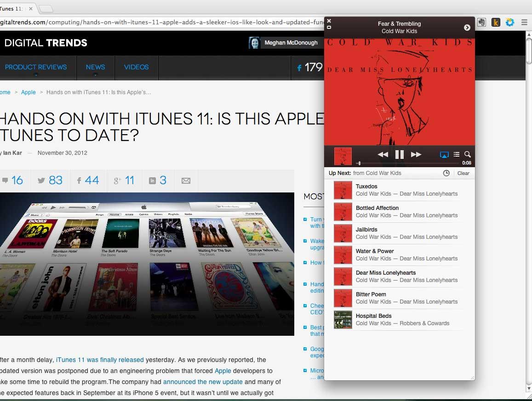
Task: Open the orange K browser extension
Action: pos(496,23)
